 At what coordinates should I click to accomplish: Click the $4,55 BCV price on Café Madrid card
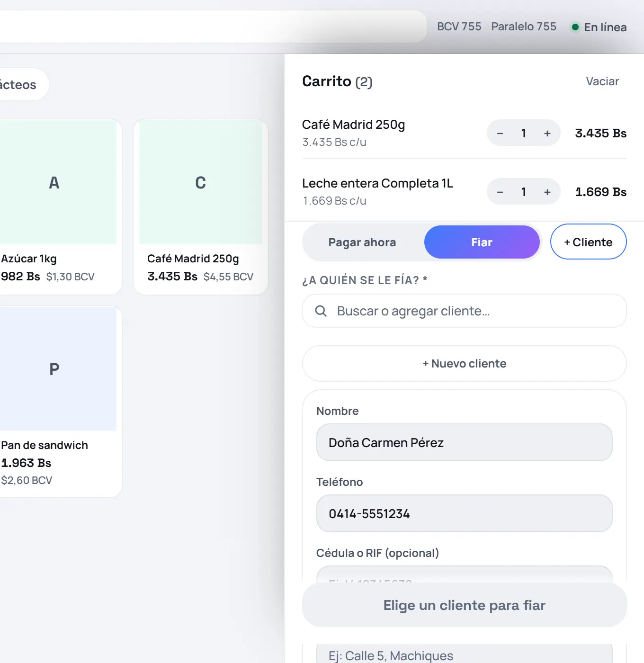pyautogui.click(x=228, y=277)
